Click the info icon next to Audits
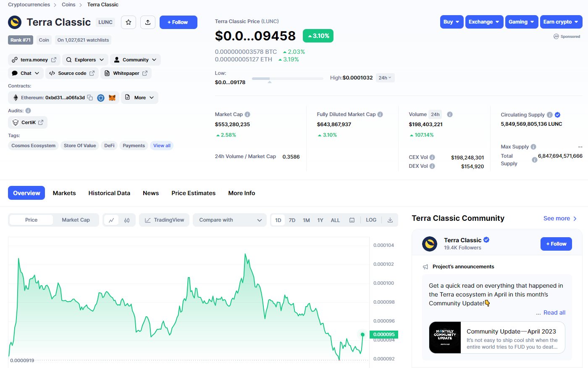The width and height of the screenshot is (588, 368). [28, 111]
